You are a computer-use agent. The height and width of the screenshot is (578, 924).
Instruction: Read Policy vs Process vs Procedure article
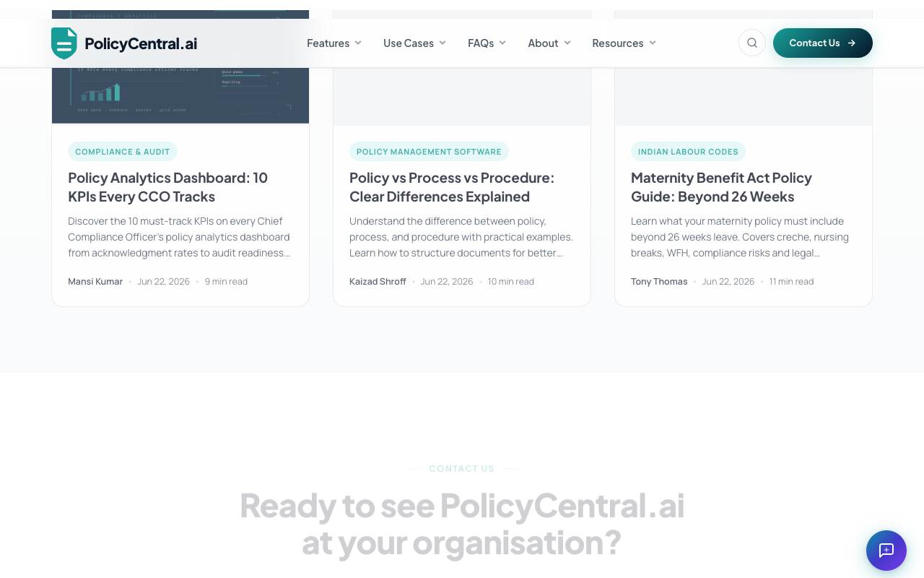click(452, 187)
